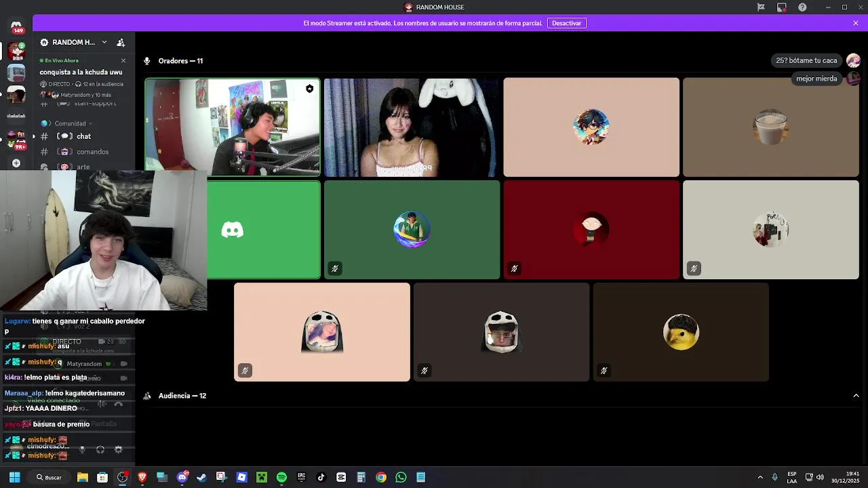Open the Discord inbox icon

782,7
